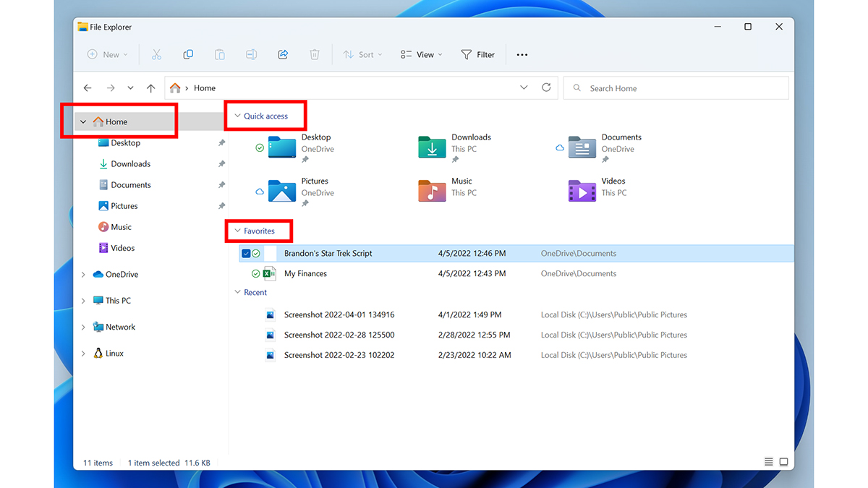Click the Copy icon in toolbar
The image size is (868, 488).
pos(188,54)
